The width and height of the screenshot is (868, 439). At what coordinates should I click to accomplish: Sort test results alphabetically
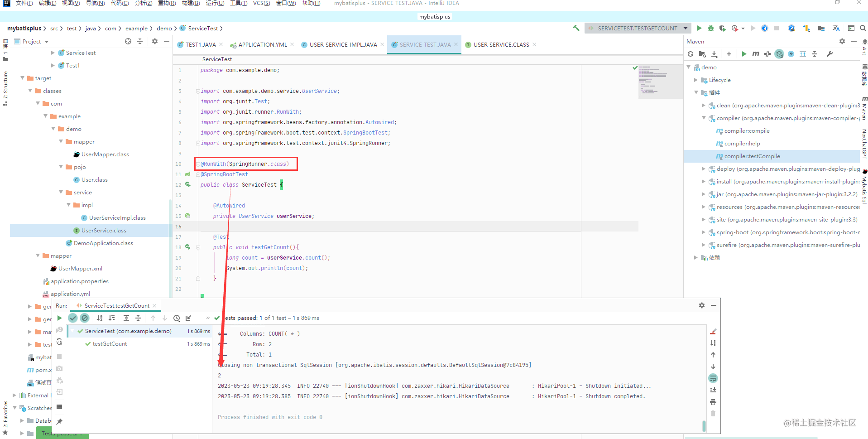click(100, 318)
